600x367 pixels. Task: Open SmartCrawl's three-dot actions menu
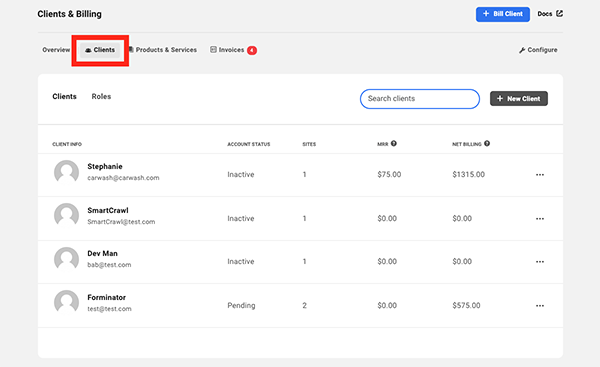pos(540,219)
